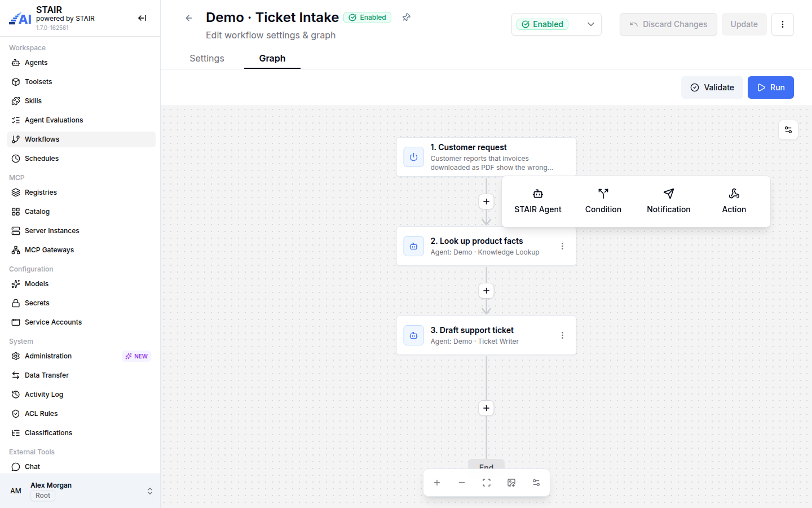Click the Validate button
The height and width of the screenshot is (508, 812).
click(712, 87)
